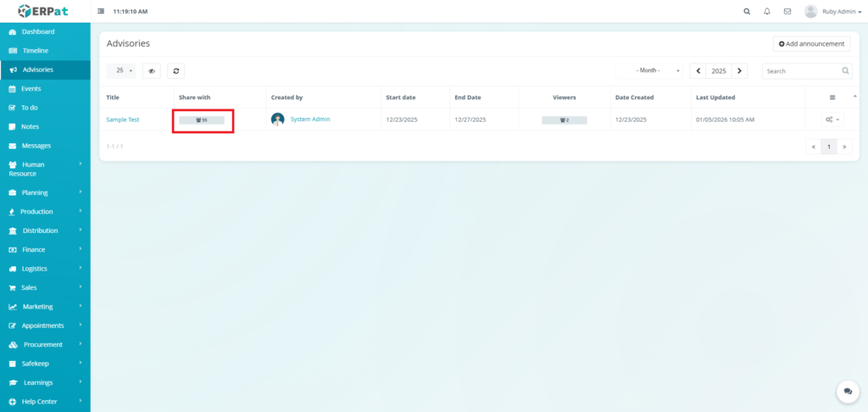The image size is (868, 412).
Task: Go to next year arrow
Action: (x=739, y=71)
